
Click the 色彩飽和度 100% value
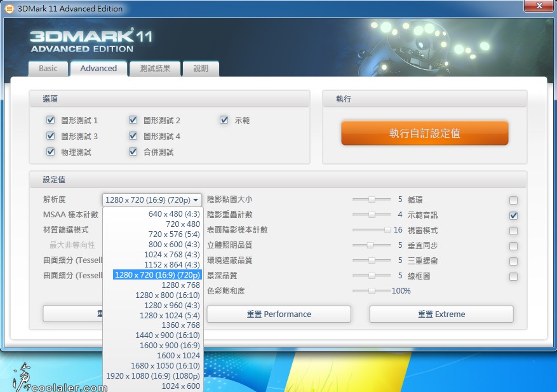point(401,291)
